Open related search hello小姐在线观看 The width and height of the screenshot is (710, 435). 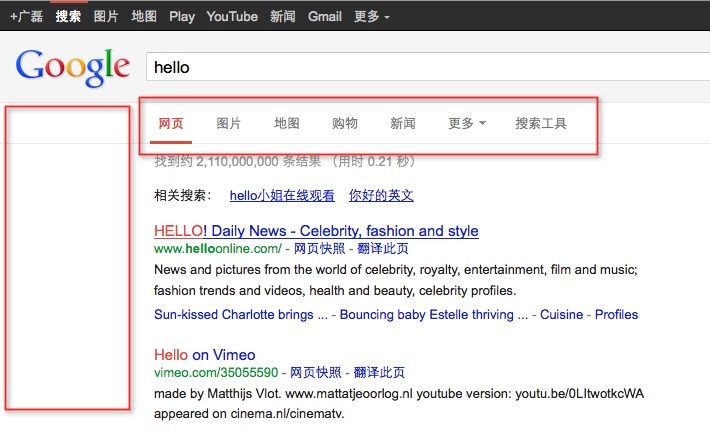tap(282, 196)
